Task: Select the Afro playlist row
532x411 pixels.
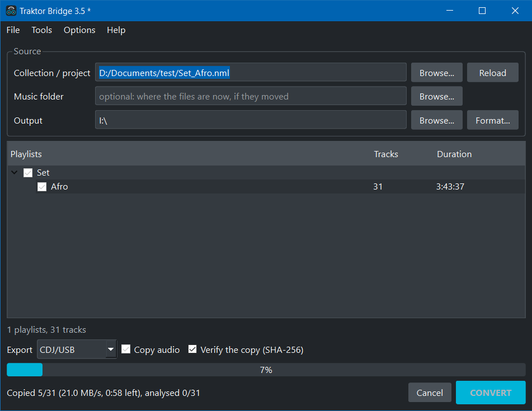Action: 266,187
